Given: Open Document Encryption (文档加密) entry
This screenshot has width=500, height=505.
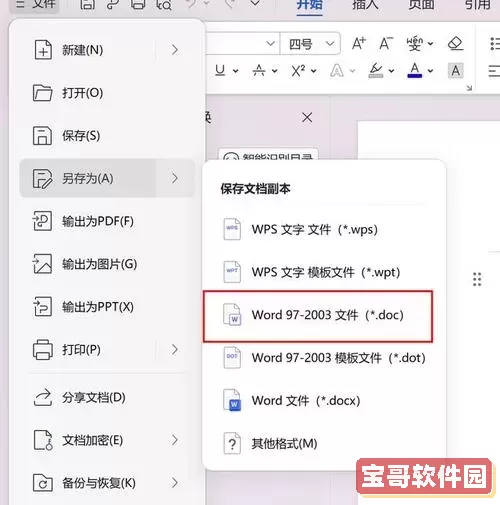Looking at the screenshot, I should [x=107, y=440].
